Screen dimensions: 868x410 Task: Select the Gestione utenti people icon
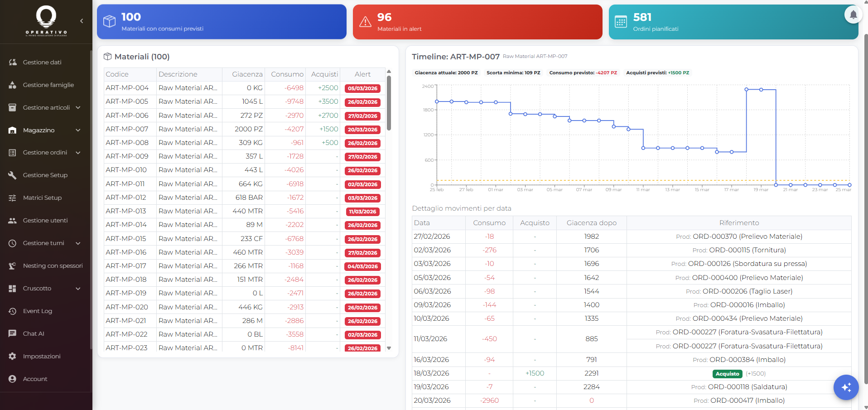13,220
